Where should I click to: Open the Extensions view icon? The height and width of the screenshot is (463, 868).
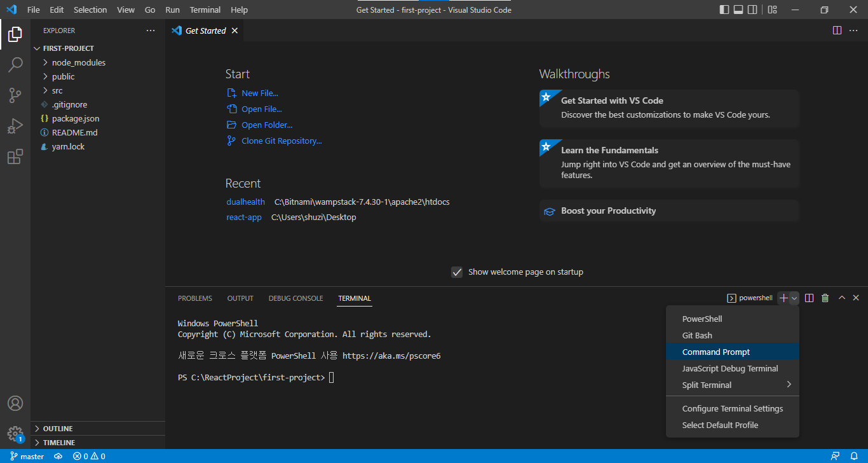(x=15, y=156)
